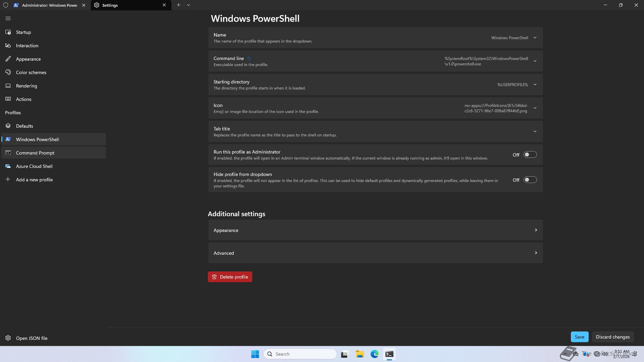The image size is (644, 362).
Task: Toggle Run this profile as Administrator
Action: (x=530, y=155)
